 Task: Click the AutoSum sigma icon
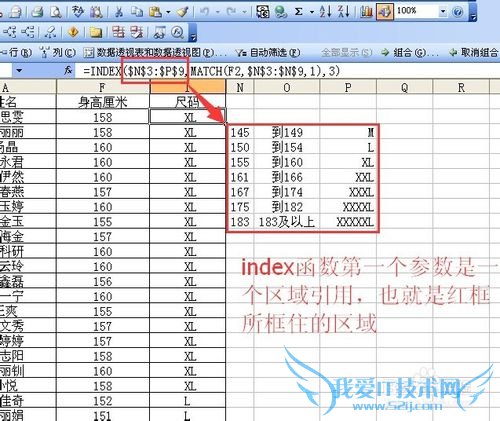coord(299,12)
